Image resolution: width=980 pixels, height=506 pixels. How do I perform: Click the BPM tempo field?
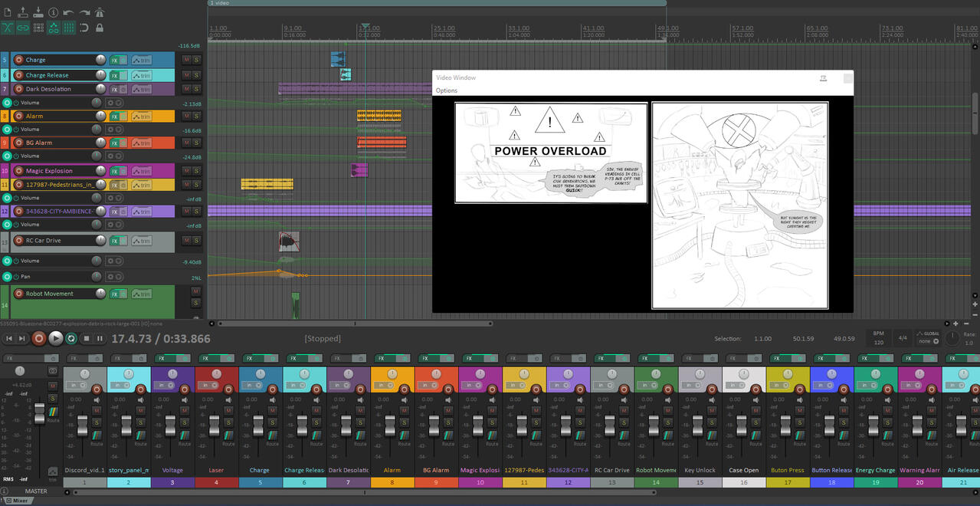click(x=877, y=342)
